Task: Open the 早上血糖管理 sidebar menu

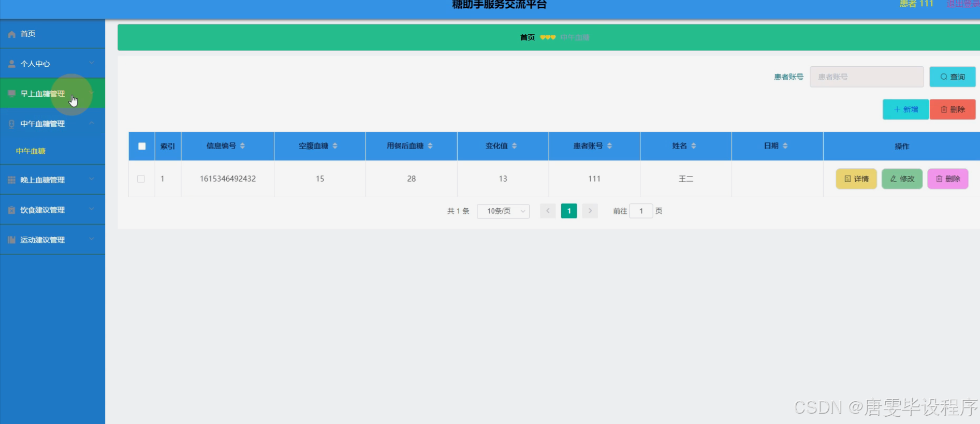Action: (52, 93)
